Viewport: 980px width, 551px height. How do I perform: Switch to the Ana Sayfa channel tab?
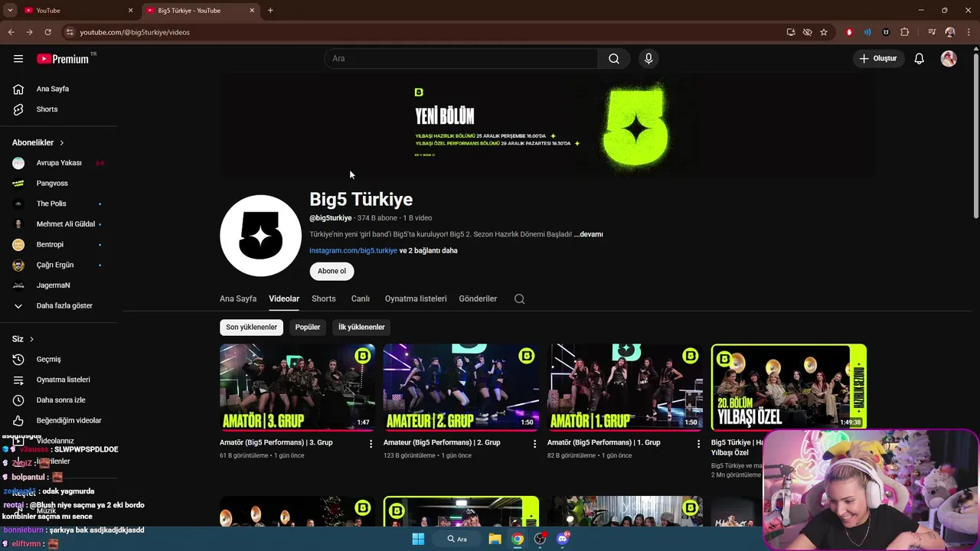[238, 298]
